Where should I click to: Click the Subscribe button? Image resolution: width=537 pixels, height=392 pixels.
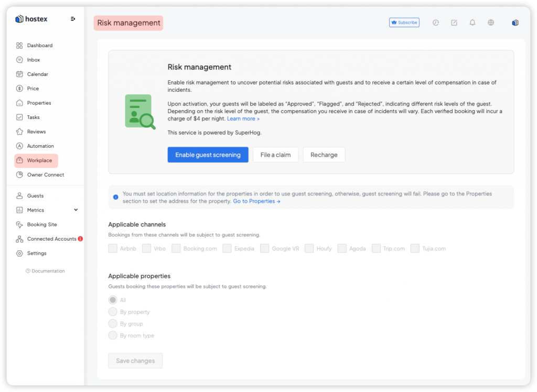pos(404,23)
